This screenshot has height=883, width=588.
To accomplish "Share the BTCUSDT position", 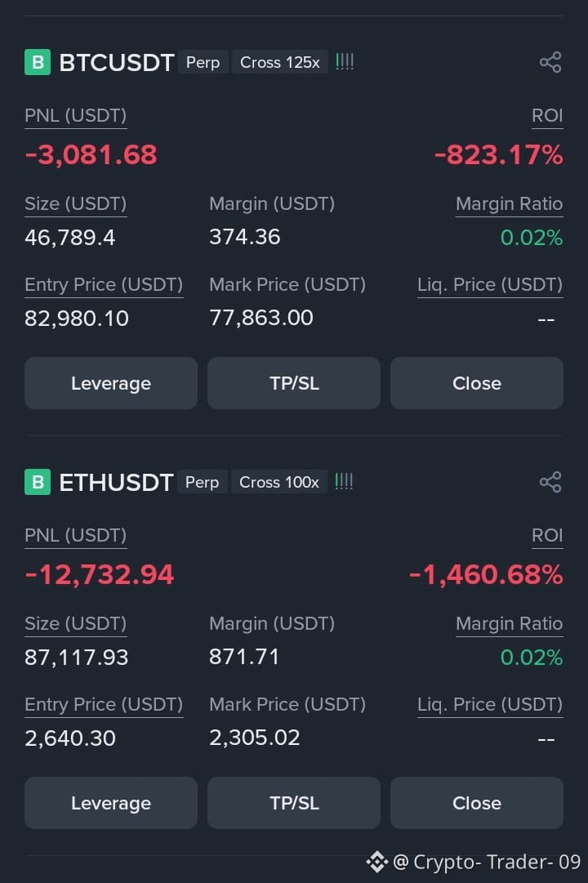I will click(x=550, y=62).
